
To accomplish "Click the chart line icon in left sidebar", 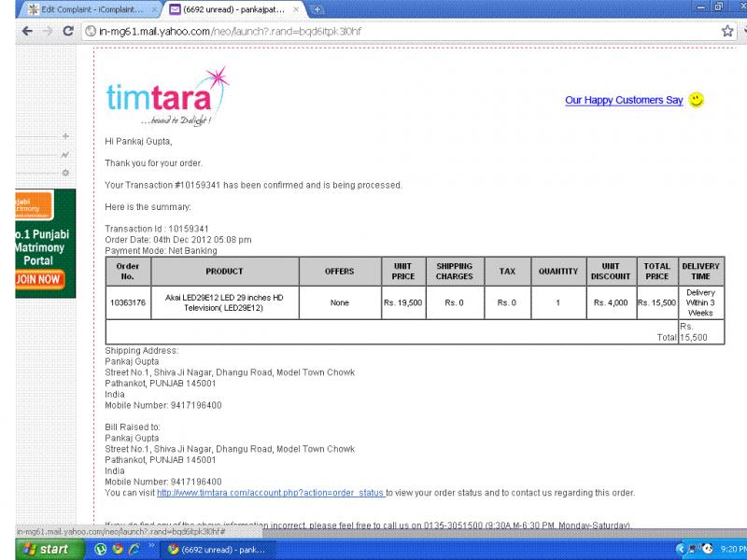I will pyautogui.click(x=65, y=154).
